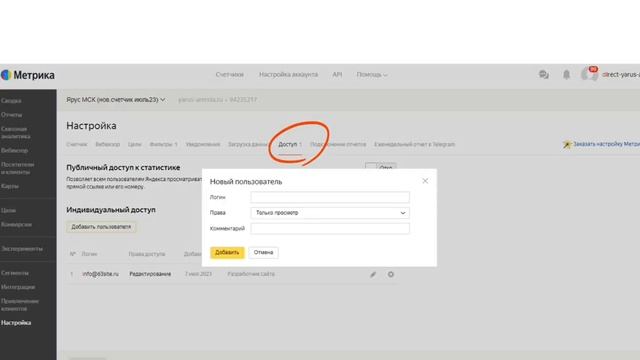The height and width of the screenshot is (360, 640).
Task: Click the Добавить пользователя button
Action: click(x=101, y=227)
